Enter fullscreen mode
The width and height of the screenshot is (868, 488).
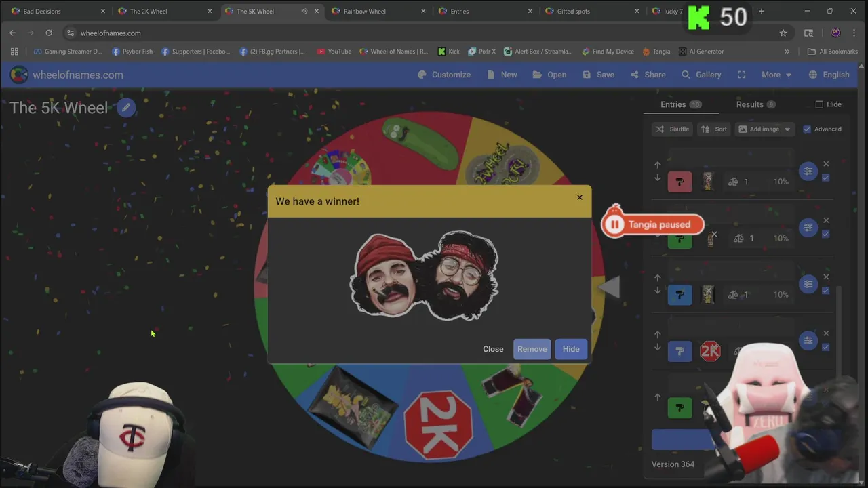pos(741,75)
